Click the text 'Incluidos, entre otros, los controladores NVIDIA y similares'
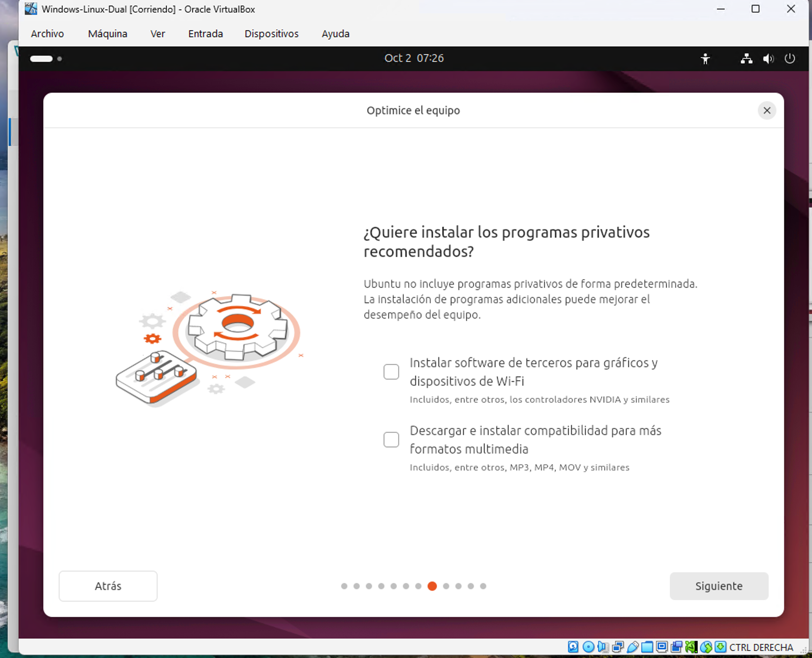The image size is (812, 658). click(x=539, y=400)
